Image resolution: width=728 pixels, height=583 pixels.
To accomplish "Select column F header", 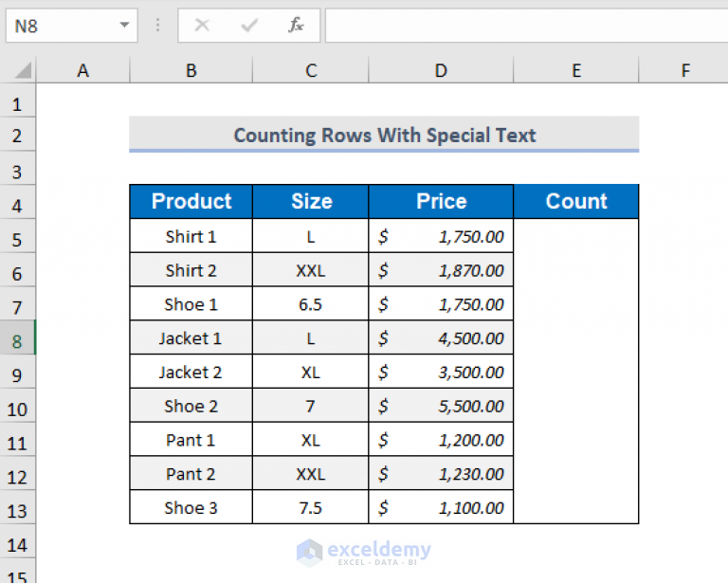I will coord(683,70).
